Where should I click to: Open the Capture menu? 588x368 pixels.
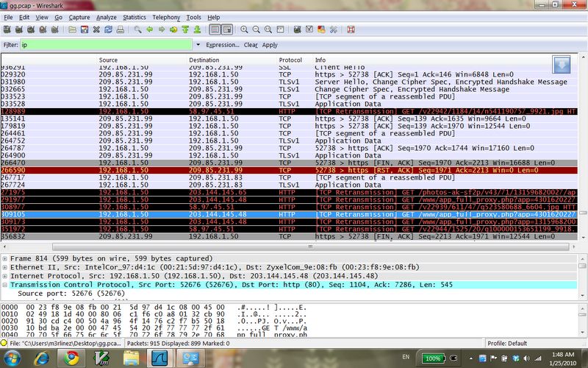[79, 17]
